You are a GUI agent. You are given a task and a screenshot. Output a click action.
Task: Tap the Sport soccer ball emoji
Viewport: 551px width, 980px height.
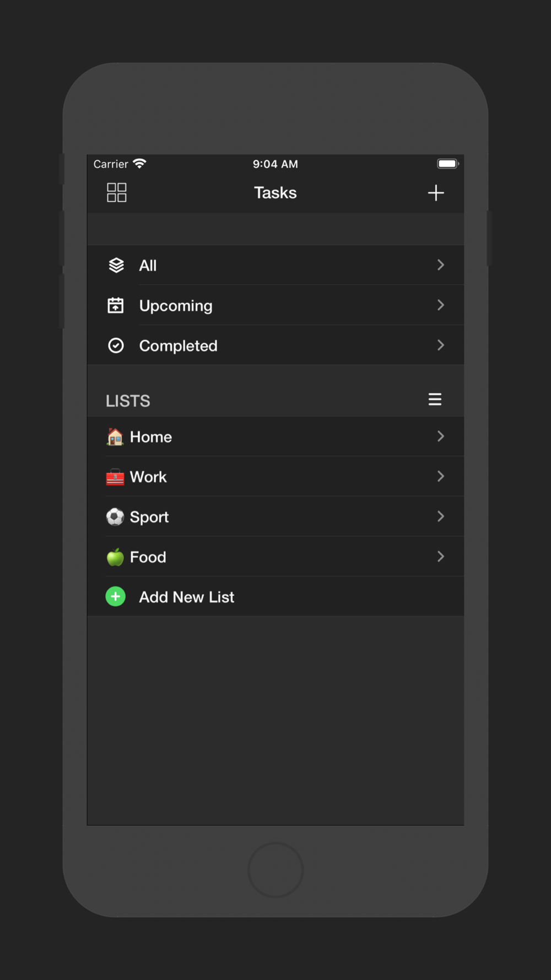pos(115,517)
